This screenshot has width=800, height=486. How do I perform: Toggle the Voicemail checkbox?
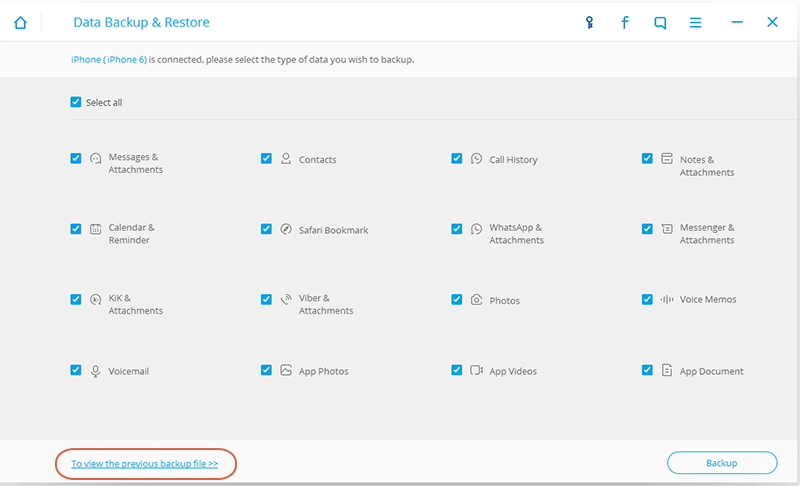coord(76,370)
